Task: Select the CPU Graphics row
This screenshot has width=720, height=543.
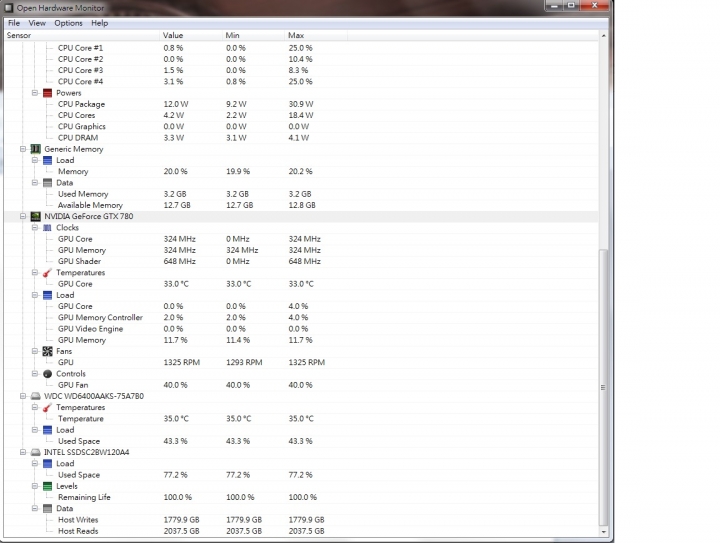Action: [x=301, y=127]
